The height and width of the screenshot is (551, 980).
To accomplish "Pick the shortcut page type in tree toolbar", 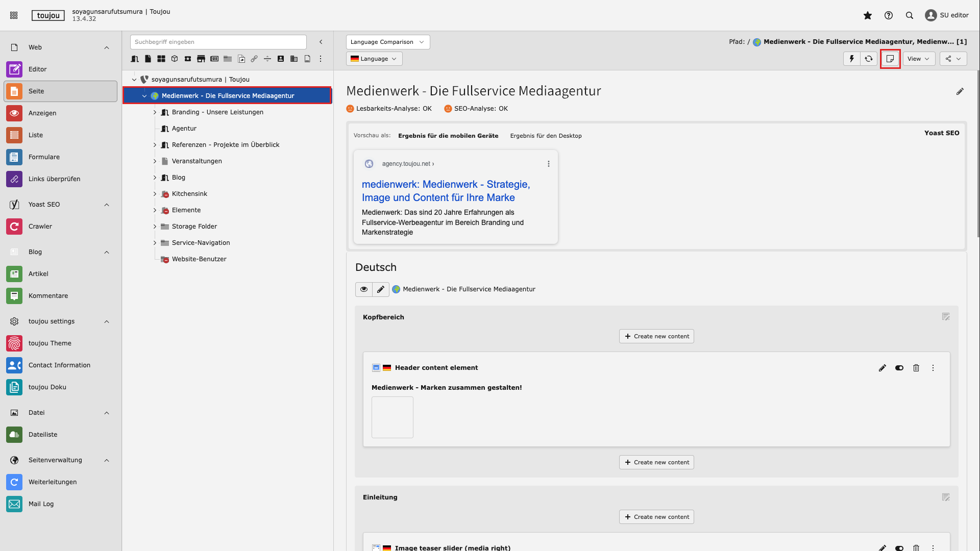I will click(x=241, y=59).
